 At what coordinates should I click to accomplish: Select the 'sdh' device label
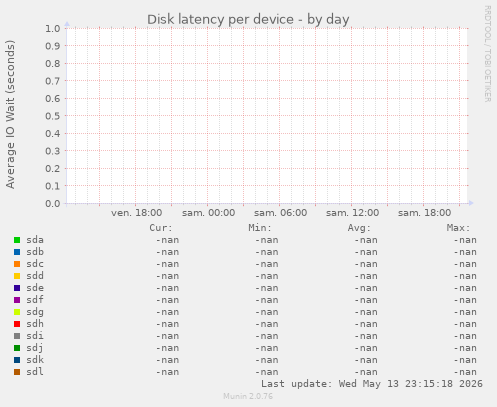click(x=35, y=324)
